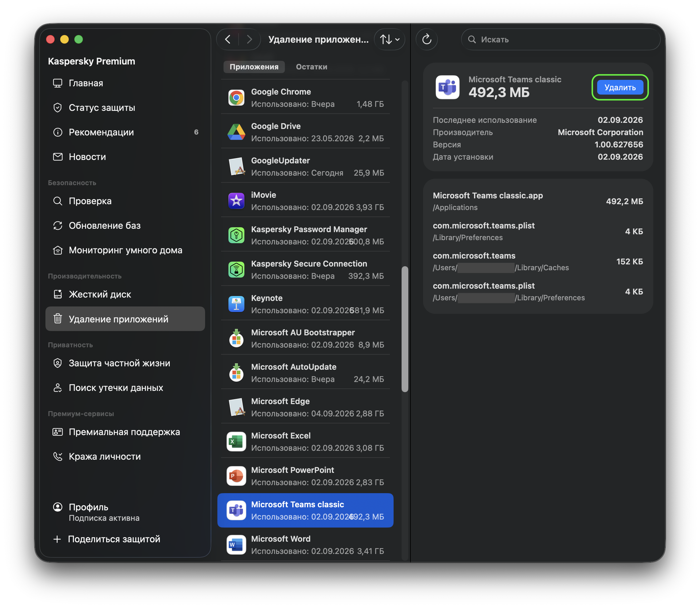Click the Microsoft AU Bootstrapper icon
The height and width of the screenshot is (608, 700).
236,338
